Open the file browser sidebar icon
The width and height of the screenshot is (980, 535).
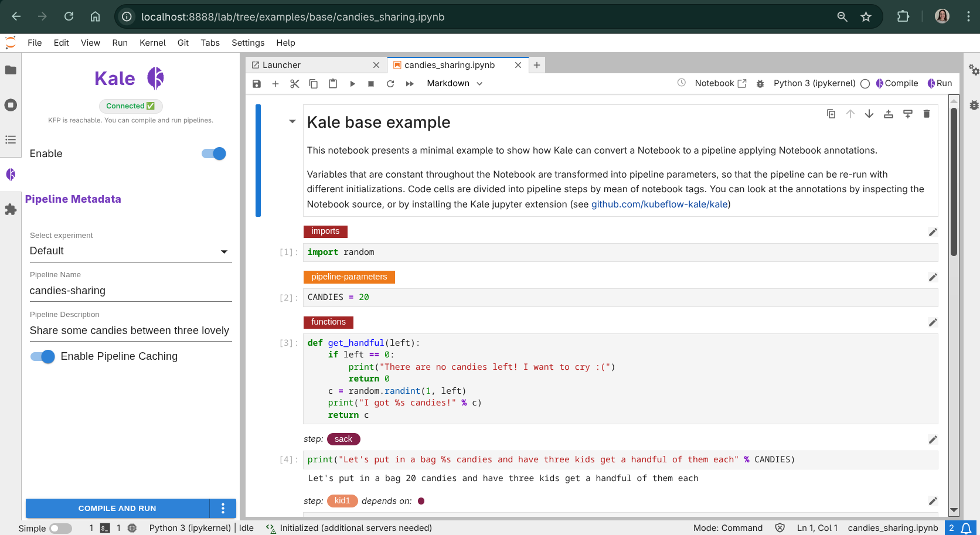(x=11, y=70)
